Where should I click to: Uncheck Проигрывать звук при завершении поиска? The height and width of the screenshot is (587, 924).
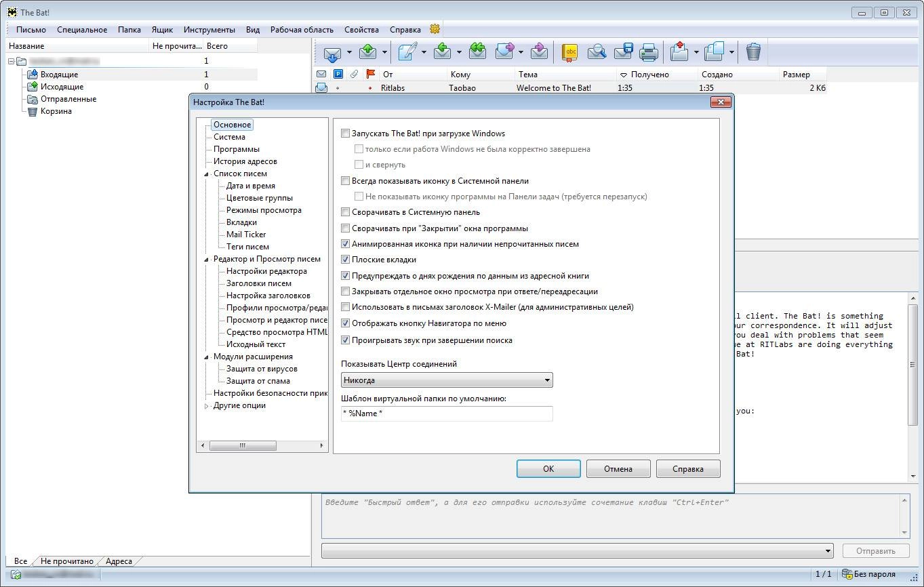(346, 340)
